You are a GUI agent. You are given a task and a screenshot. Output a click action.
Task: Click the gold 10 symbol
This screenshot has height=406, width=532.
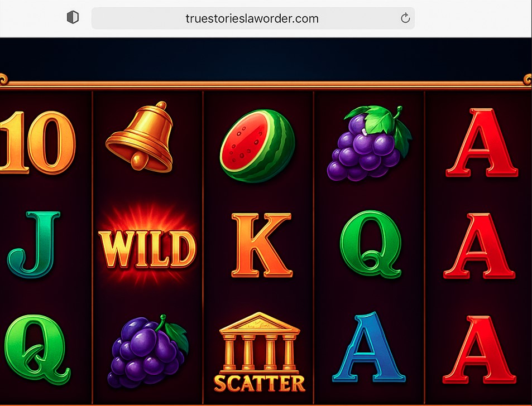tap(37, 143)
